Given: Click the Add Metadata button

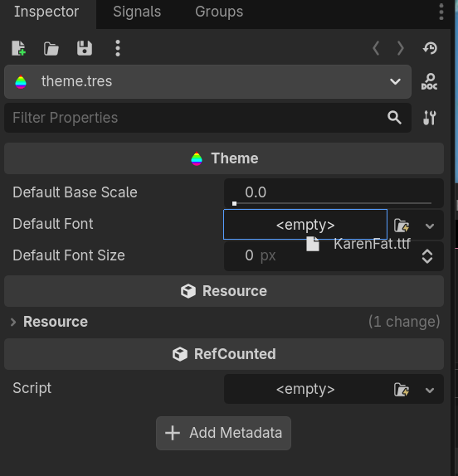Looking at the screenshot, I should click(x=223, y=433).
